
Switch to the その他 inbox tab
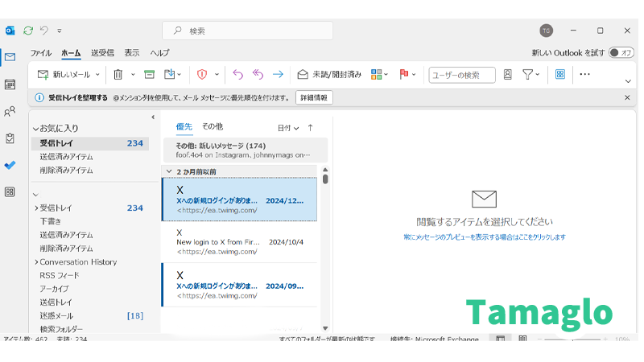pos(213,127)
